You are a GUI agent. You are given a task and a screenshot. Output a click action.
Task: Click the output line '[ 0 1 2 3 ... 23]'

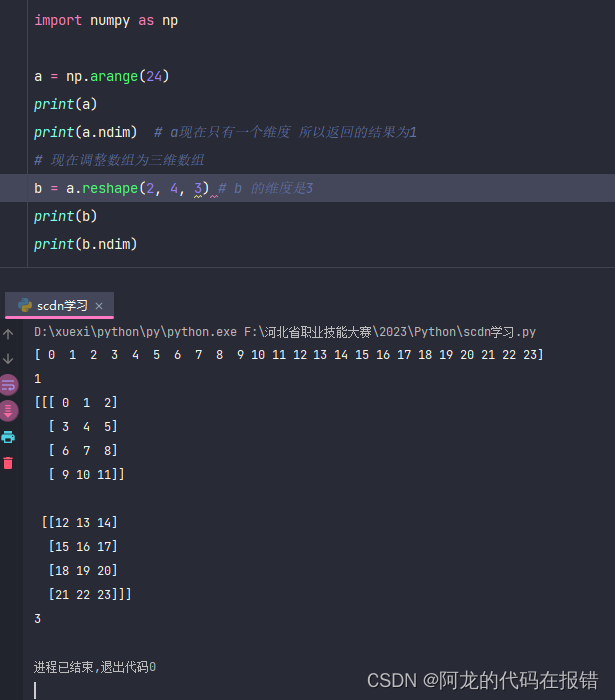point(289,355)
